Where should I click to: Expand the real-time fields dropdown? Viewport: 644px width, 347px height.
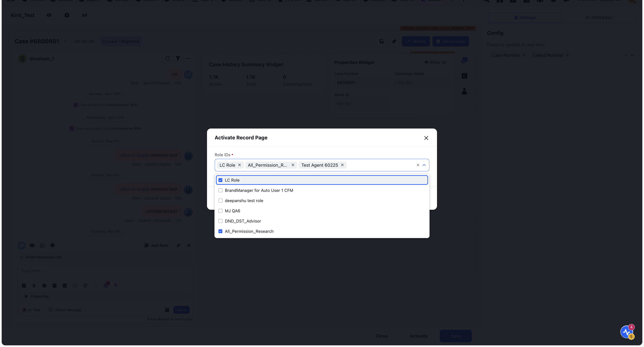pos(632,55)
